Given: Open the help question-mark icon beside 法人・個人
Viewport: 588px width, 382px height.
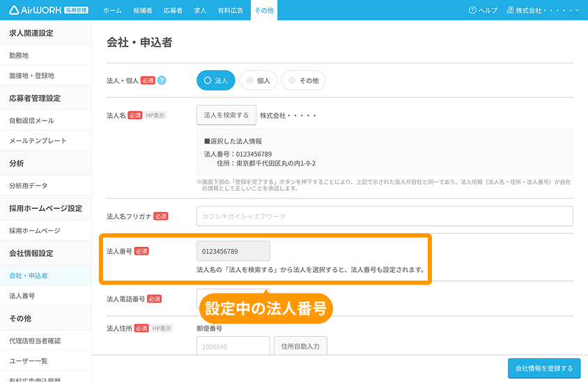Looking at the screenshot, I should tap(162, 80).
